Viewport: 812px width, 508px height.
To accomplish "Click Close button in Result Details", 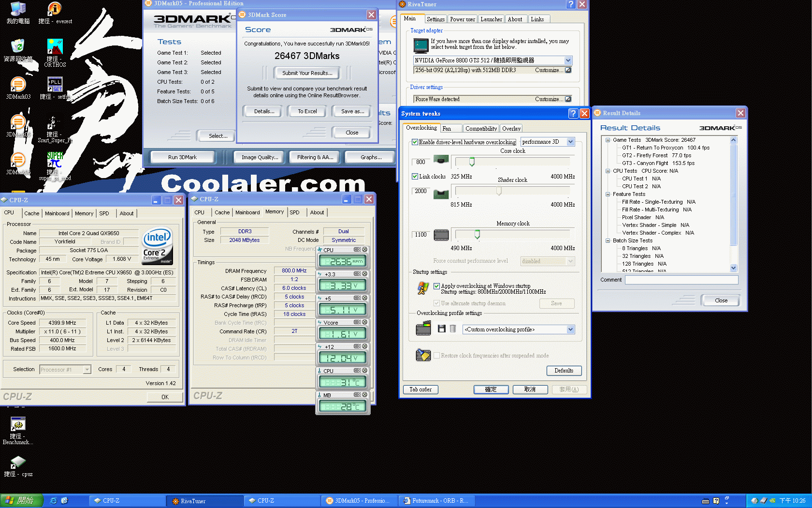I will (x=721, y=300).
